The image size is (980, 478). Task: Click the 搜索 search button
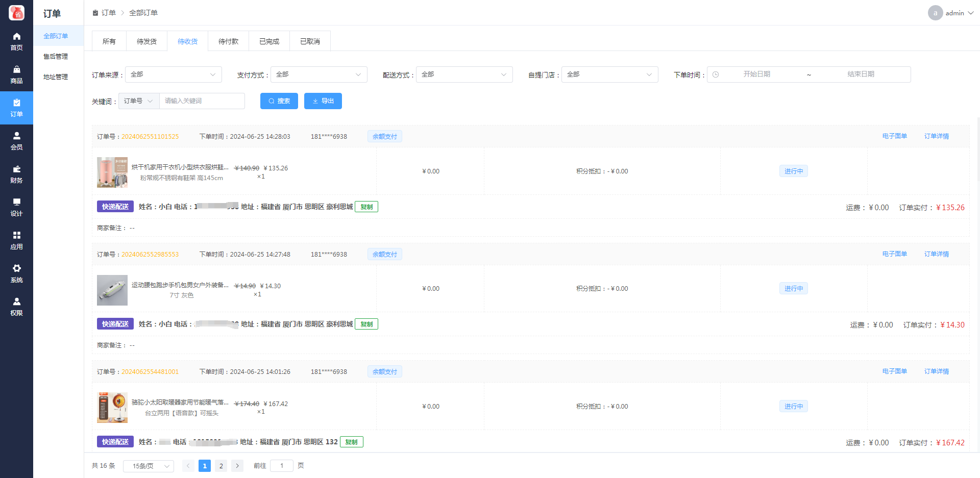[x=279, y=101]
